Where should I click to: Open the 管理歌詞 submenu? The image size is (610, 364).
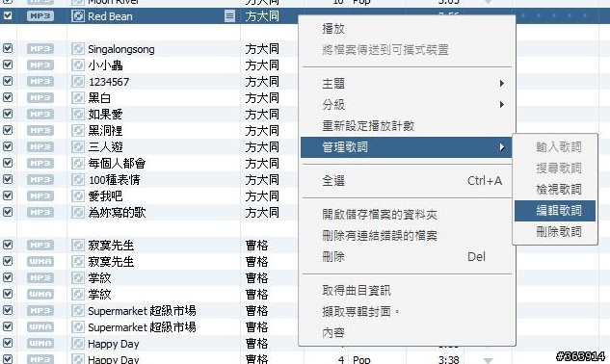[x=407, y=147]
